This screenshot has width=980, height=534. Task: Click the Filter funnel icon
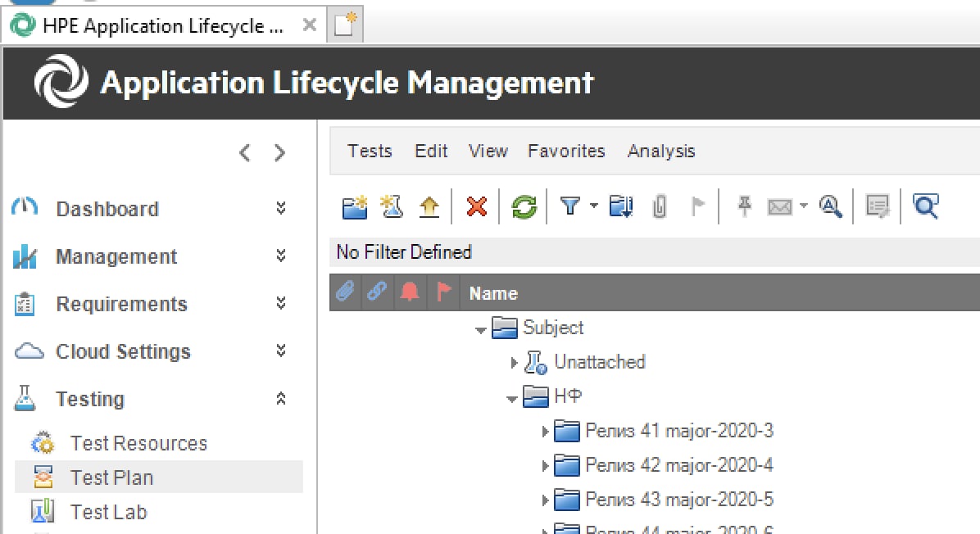(x=570, y=206)
